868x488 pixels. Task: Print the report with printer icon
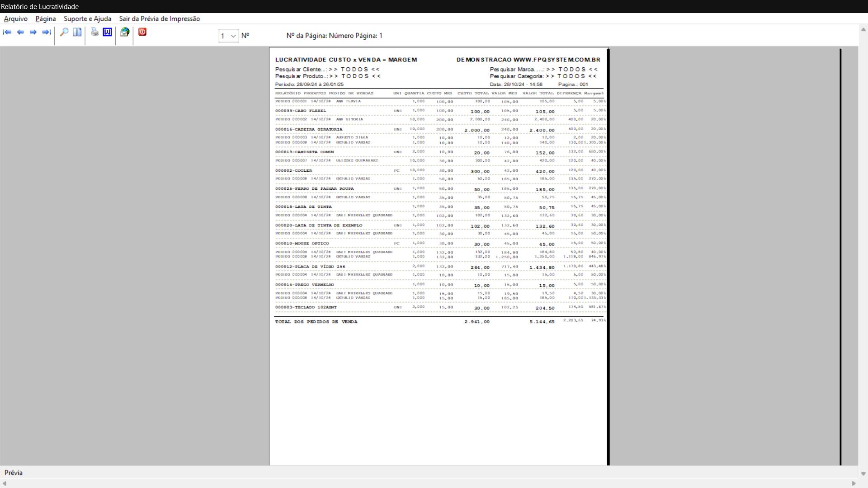(x=94, y=32)
